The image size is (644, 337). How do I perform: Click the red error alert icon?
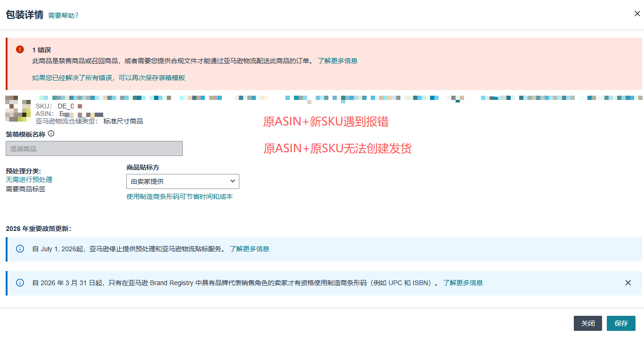[20, 49]
